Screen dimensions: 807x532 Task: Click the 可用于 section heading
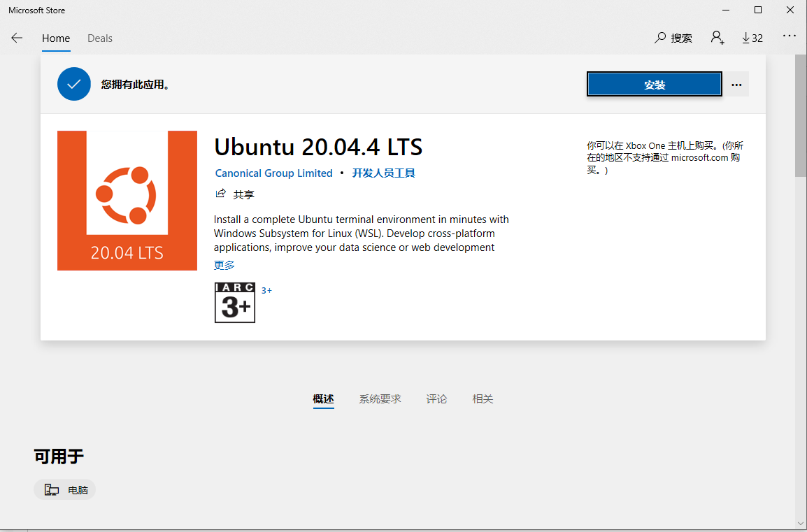[59, 456]
